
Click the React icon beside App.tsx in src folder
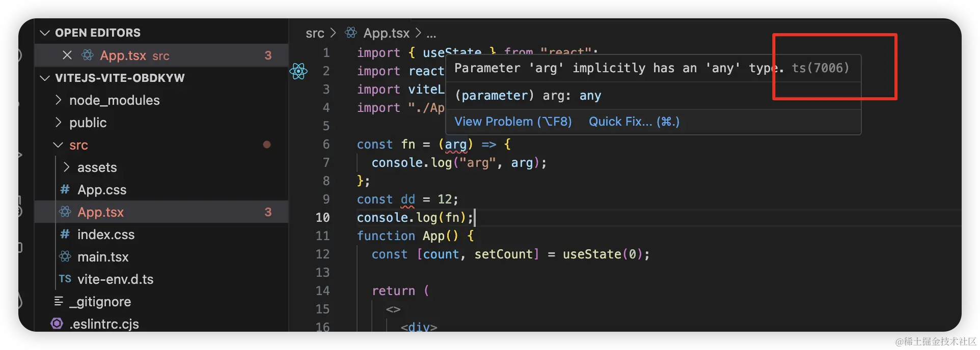[65, 212]
